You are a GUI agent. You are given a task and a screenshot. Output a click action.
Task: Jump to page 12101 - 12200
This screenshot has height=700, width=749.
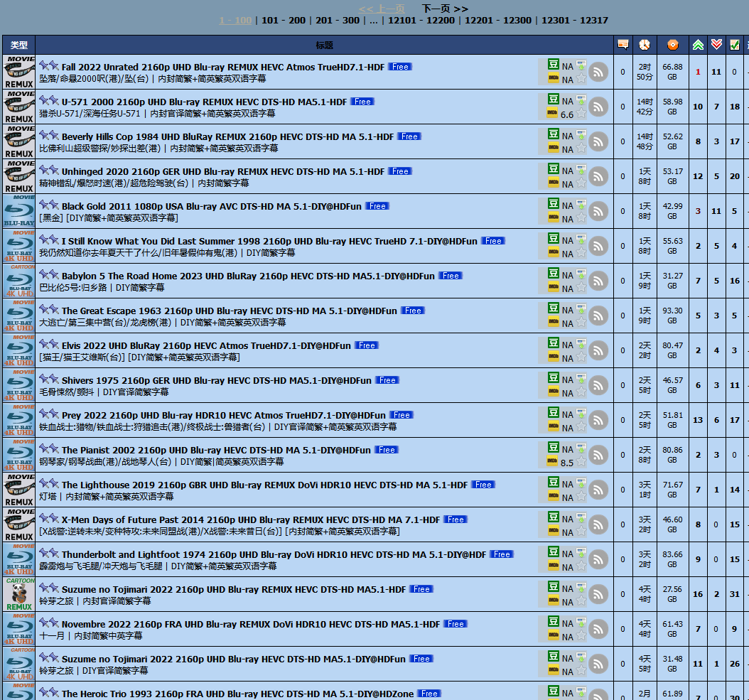click(421, 20)
